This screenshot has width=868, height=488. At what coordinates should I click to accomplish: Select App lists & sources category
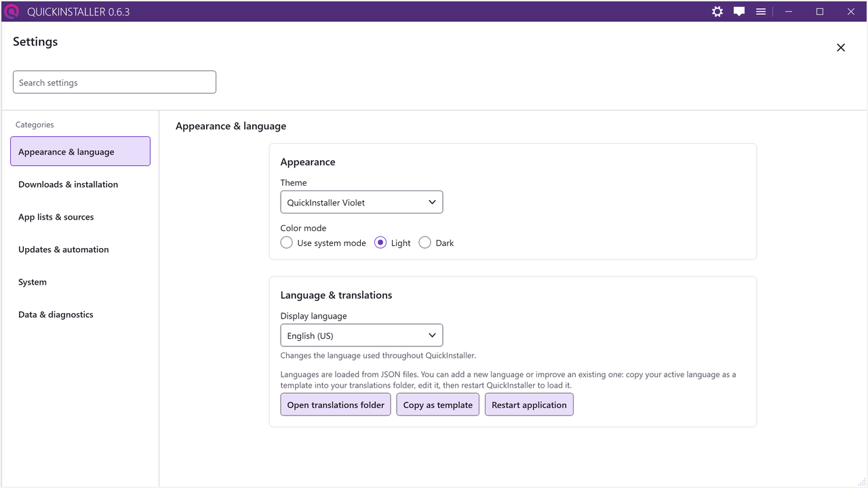[80, 217]
